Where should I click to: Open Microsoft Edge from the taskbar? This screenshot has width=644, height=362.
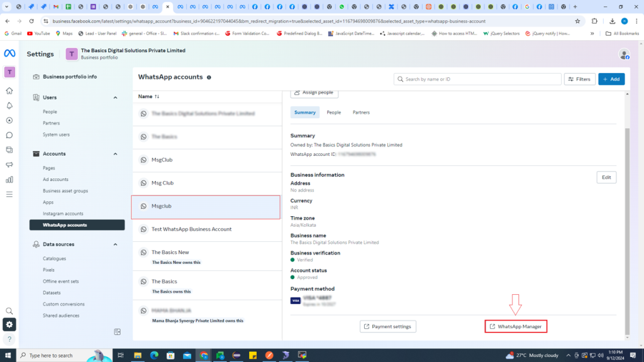[154, 356]
